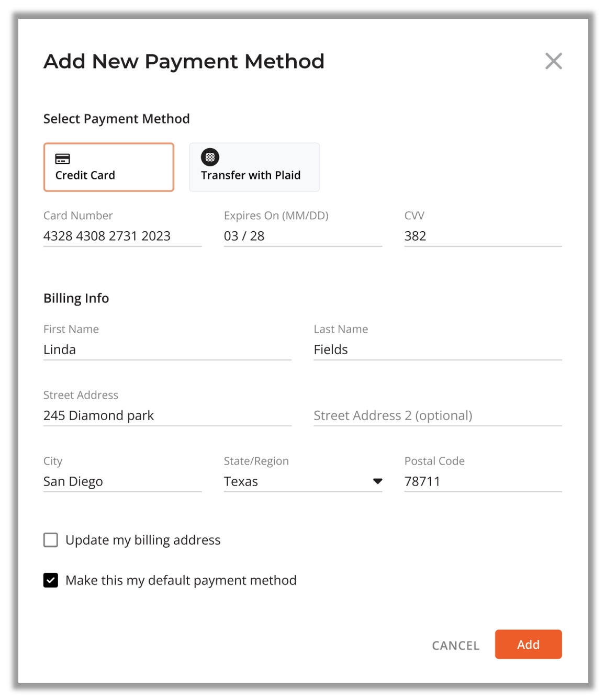
Task: Click the CANCEL button
Action: [455, 646]
